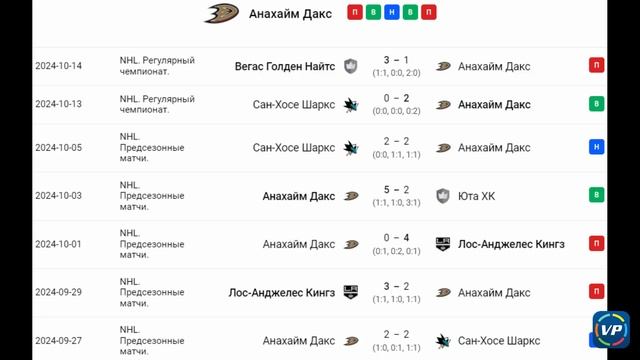Screen dimensions: 640x360
Task: Open Юта ХК team link
Action: [x=476, y=196]
